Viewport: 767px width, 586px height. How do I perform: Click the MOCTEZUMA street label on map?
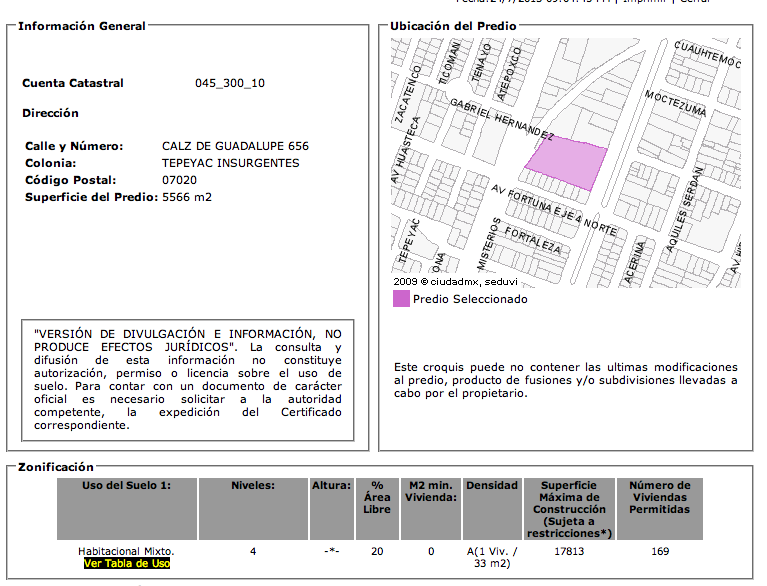click(676, 103)
